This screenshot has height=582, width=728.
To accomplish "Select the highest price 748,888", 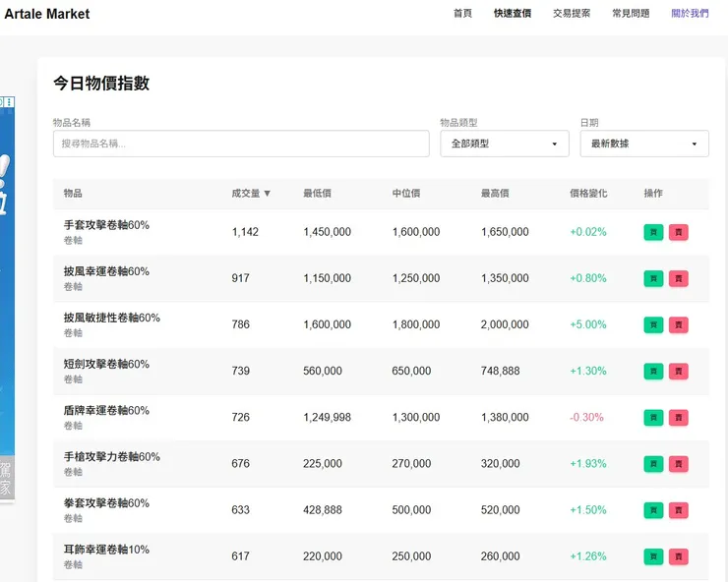I will [501, 371].
